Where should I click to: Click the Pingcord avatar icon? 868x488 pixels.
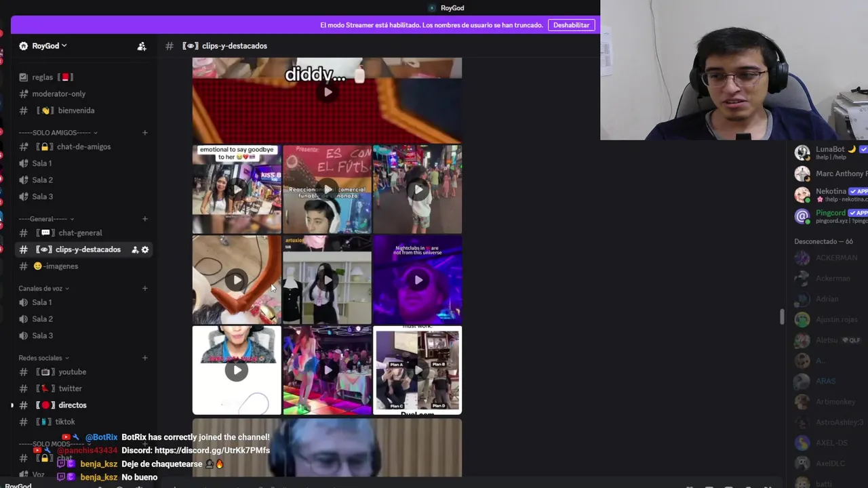[802, 216]
